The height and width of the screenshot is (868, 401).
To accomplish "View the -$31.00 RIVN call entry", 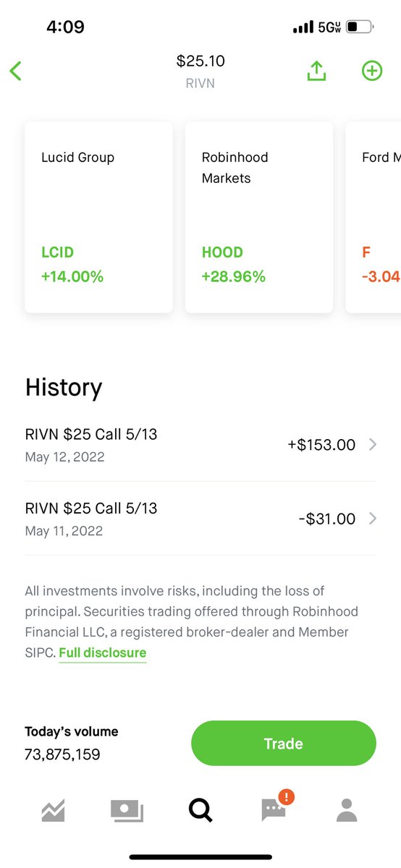I will coord(200,519).
